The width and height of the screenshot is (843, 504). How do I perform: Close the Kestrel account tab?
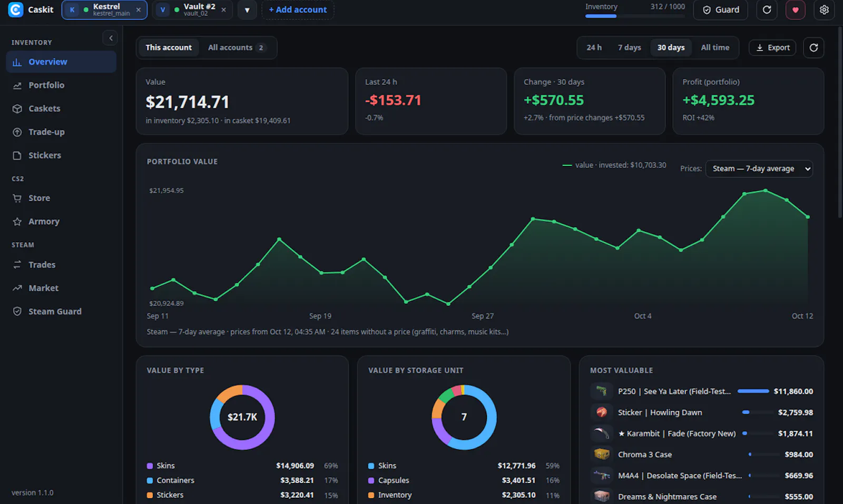pyautogui.click(x=139, y=9)
